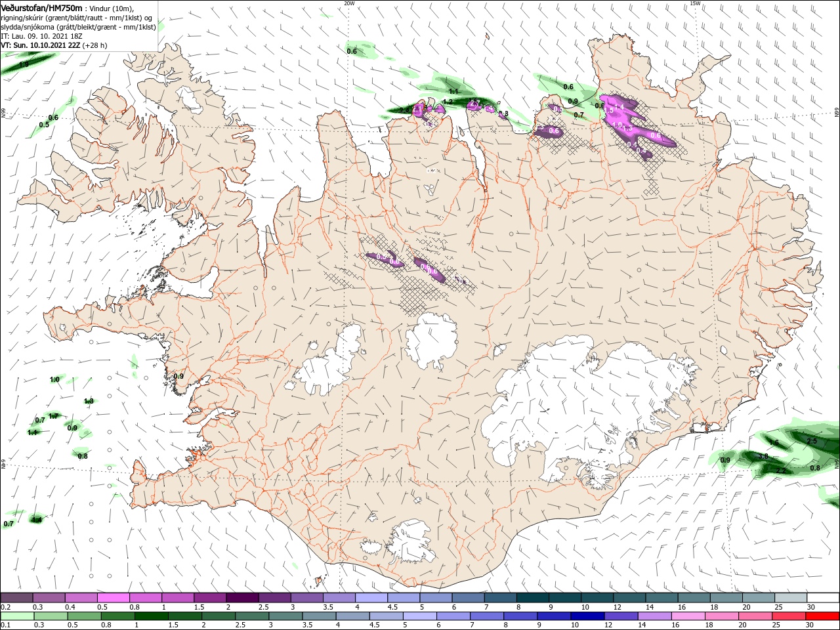Click lavender swatch between top-row 4 and 4.5
The height and width of the screenshot is (630, 840).
(371, 598)
